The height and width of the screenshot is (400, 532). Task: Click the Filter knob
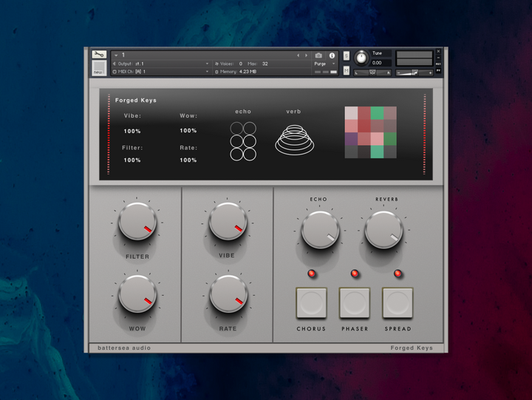pos(137,223)
